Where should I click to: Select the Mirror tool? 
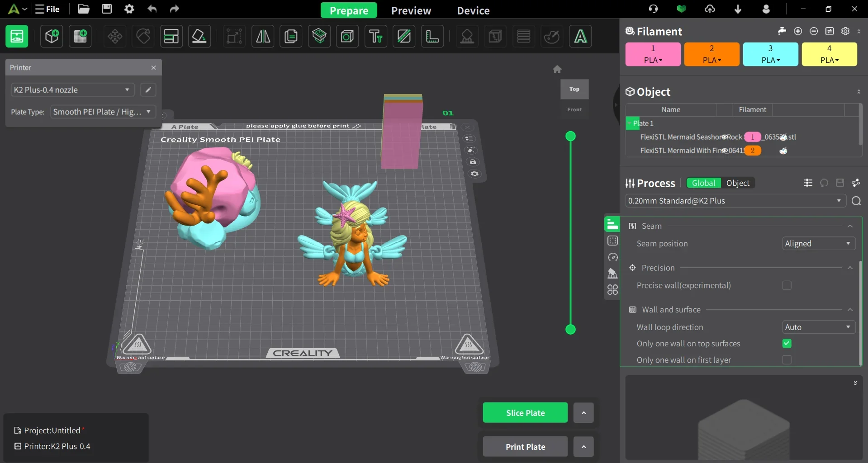point(263,36)
